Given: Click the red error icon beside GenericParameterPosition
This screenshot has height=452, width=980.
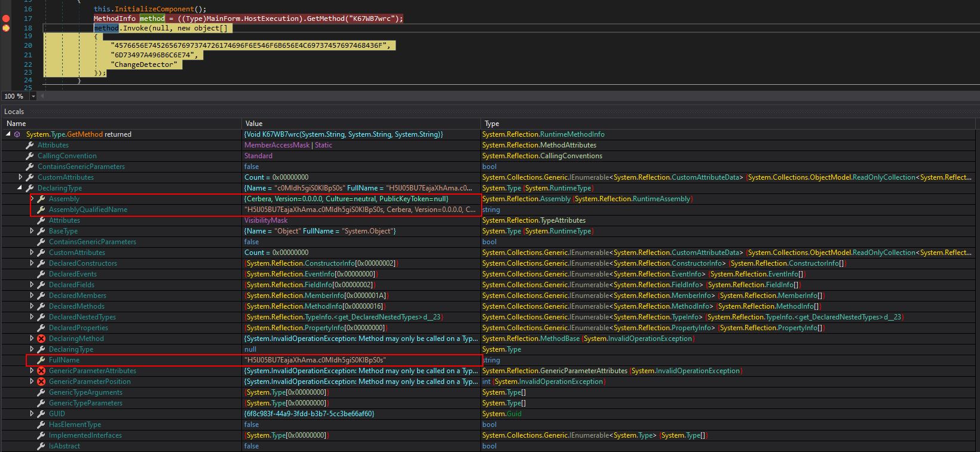Looking at the screenshot, I should [41, 382].
